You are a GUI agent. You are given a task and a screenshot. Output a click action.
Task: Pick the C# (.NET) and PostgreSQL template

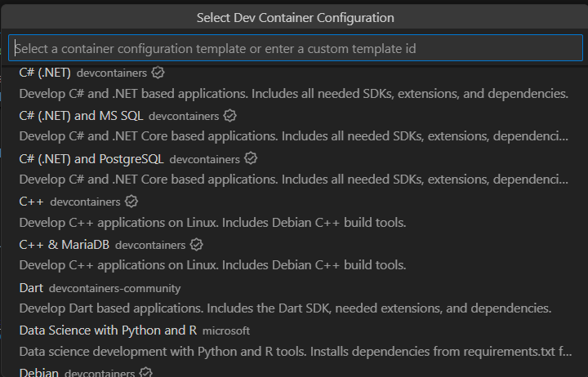click(x=91, y=158)
